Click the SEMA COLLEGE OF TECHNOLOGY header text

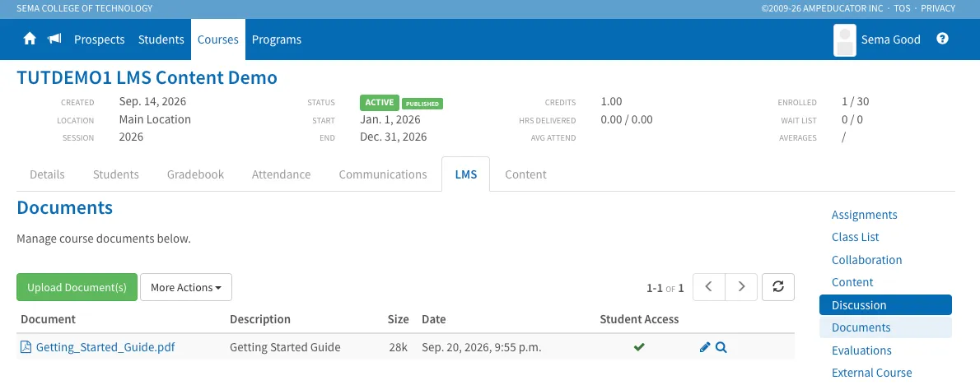pyautogui.click(x=84, y=8)
